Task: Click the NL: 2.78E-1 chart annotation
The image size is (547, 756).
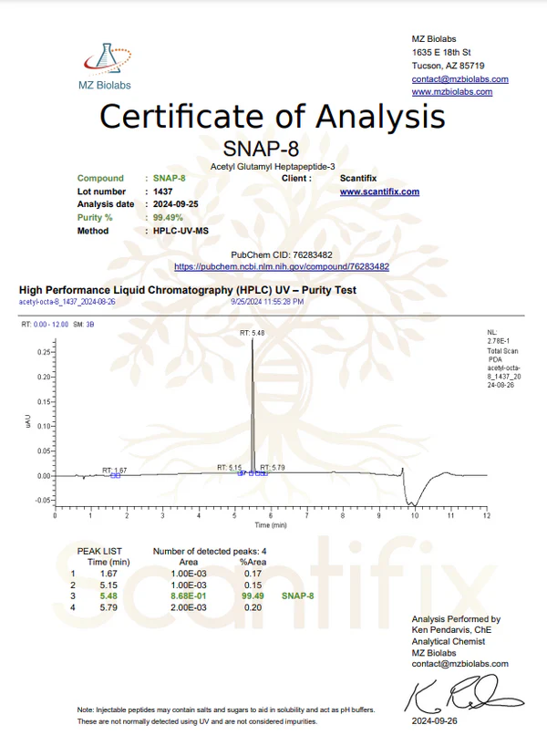Action: click(498, 337)
